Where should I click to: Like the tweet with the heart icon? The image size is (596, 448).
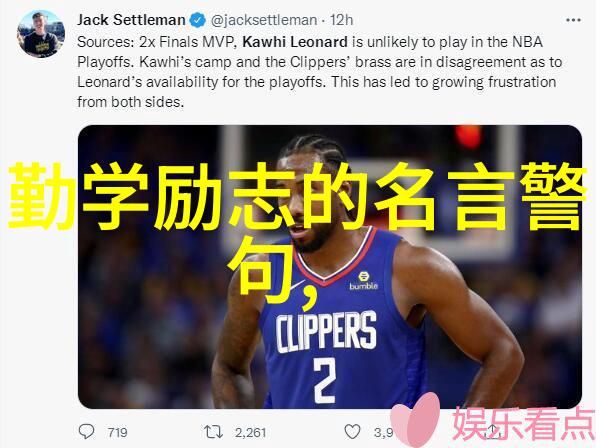[352, 432]
